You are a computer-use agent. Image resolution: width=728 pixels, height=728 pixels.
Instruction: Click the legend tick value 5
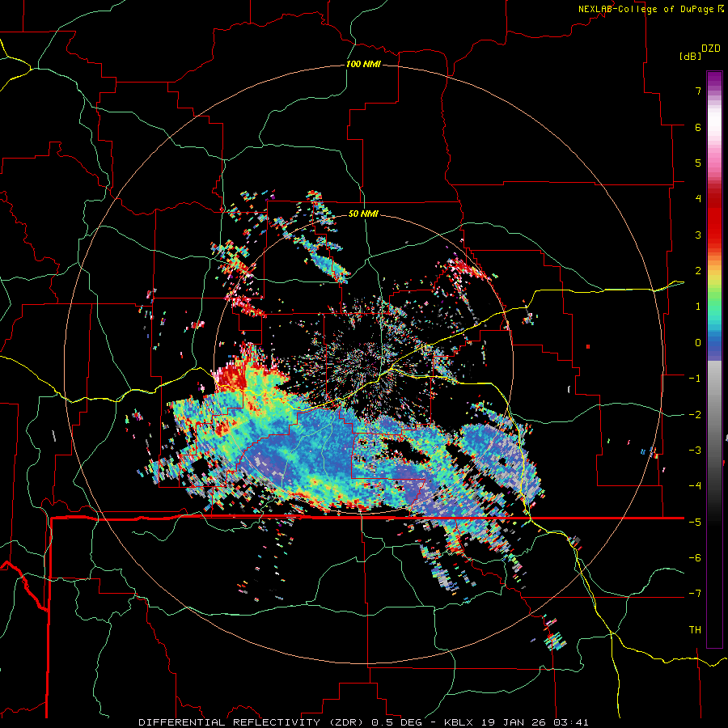(698, 163)
